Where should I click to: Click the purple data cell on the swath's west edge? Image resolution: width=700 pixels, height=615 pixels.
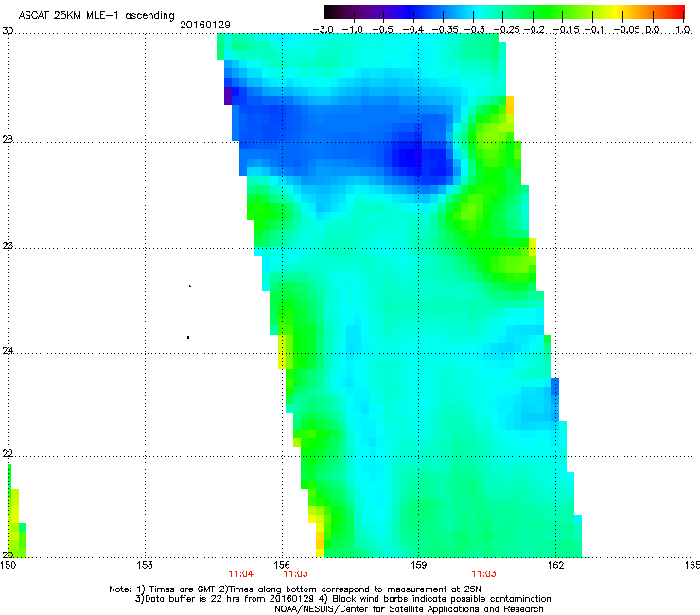[228, 96]
